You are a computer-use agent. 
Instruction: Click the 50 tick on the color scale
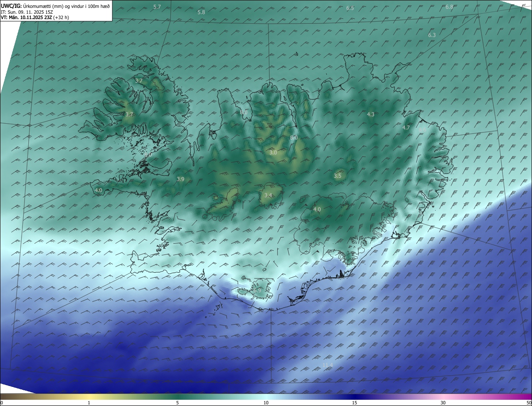tap(529, 403)
